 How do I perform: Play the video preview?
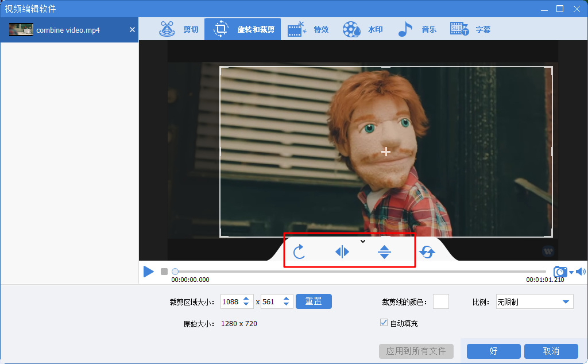tap(149, 272)
